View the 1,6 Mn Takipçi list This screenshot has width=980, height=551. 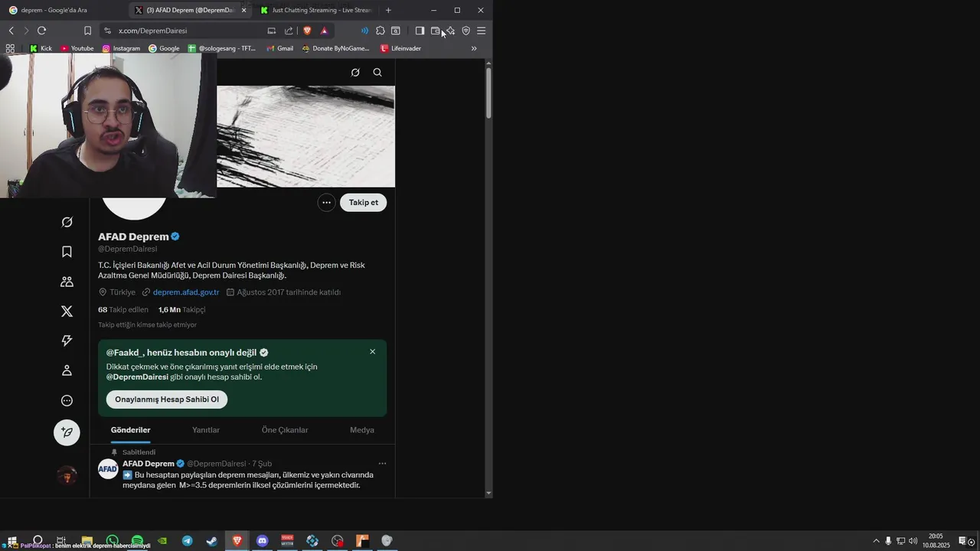coord(181,310)
